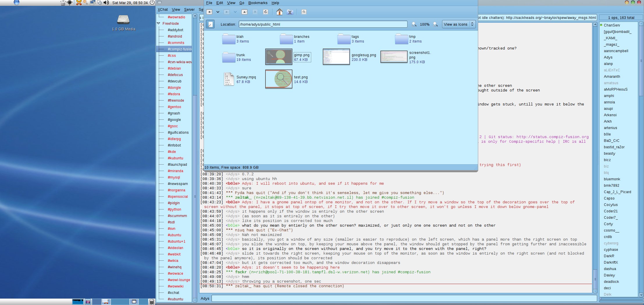Collapse the FreeNode server tree
The width and height of the screenshot is (644, 305).
coord(159,24)
